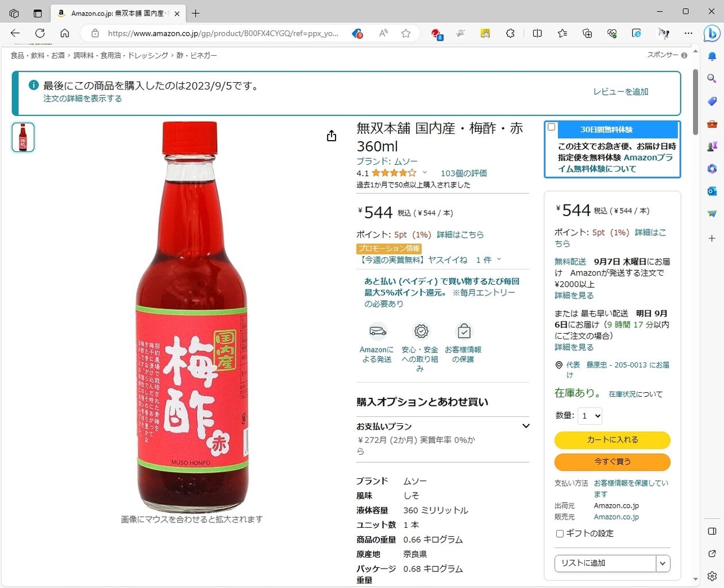Open Edge settings and more menu
Viewport: 724px width, 588px height.
688,33
